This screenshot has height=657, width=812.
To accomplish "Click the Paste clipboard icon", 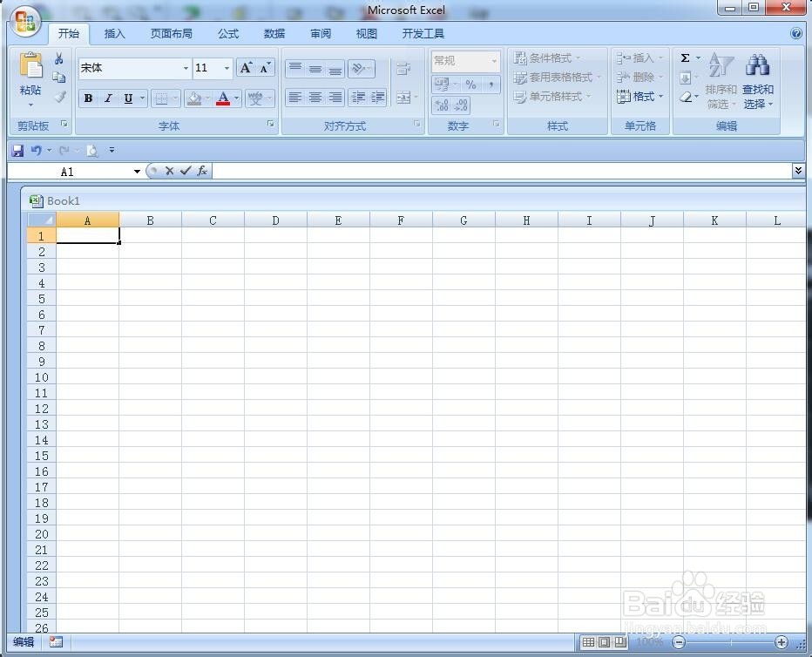I will [30, 67].
